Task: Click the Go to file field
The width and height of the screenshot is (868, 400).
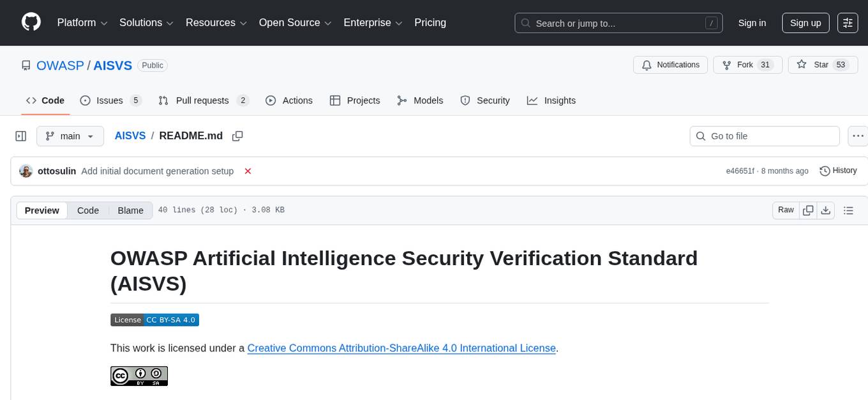Action: 765,136
